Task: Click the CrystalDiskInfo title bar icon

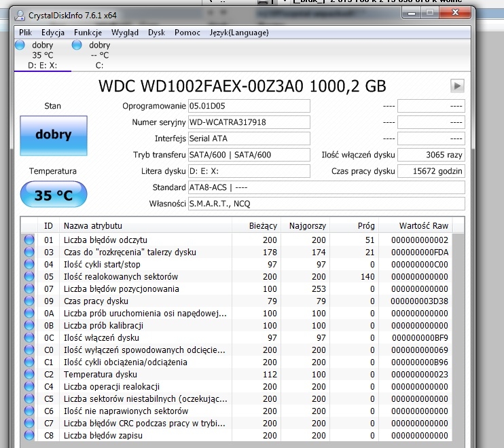Action: 20,15
